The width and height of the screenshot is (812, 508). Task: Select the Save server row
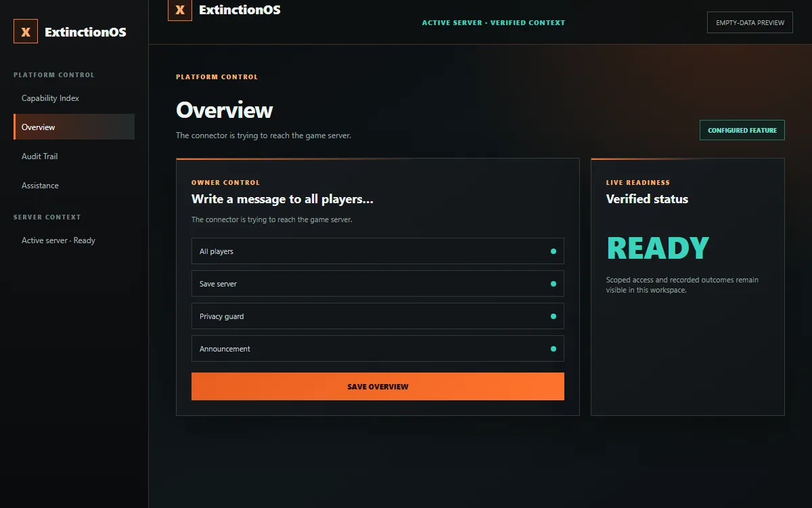pyautogui.click(x=378, y=284)
